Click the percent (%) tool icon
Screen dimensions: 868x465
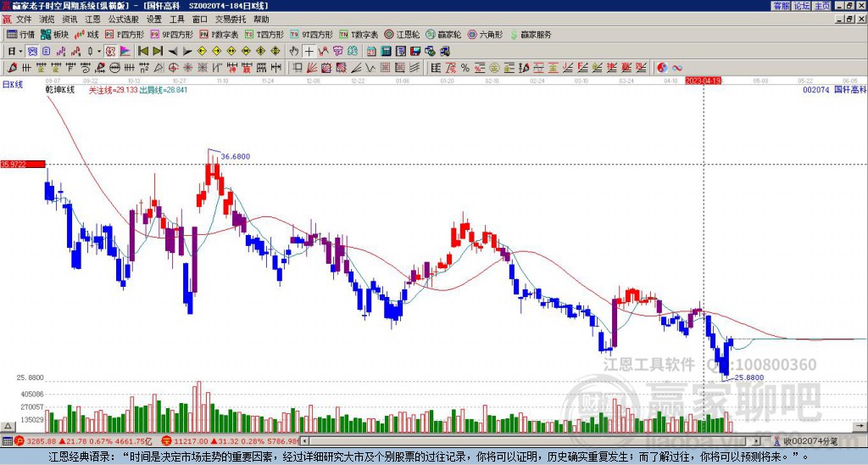(x=465, y=68)
